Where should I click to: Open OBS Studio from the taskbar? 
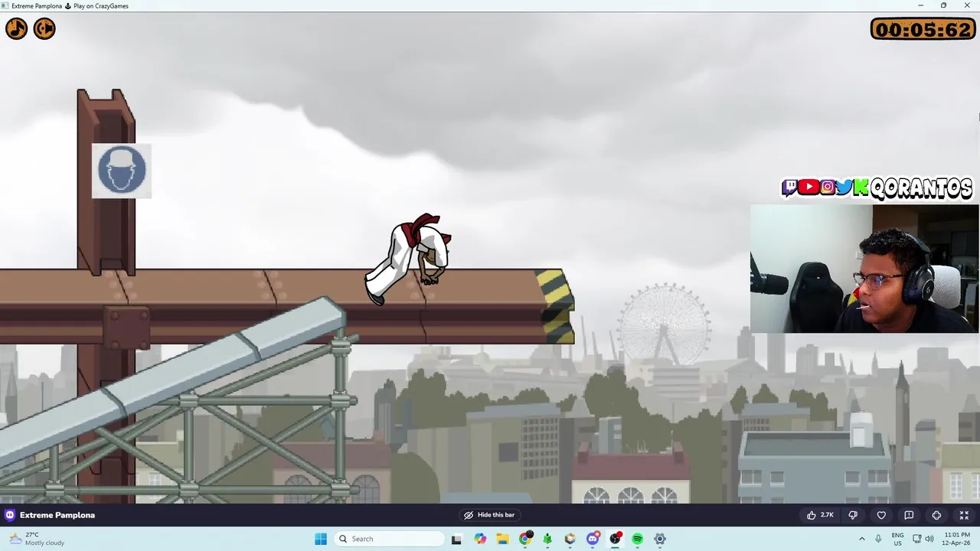615,539
